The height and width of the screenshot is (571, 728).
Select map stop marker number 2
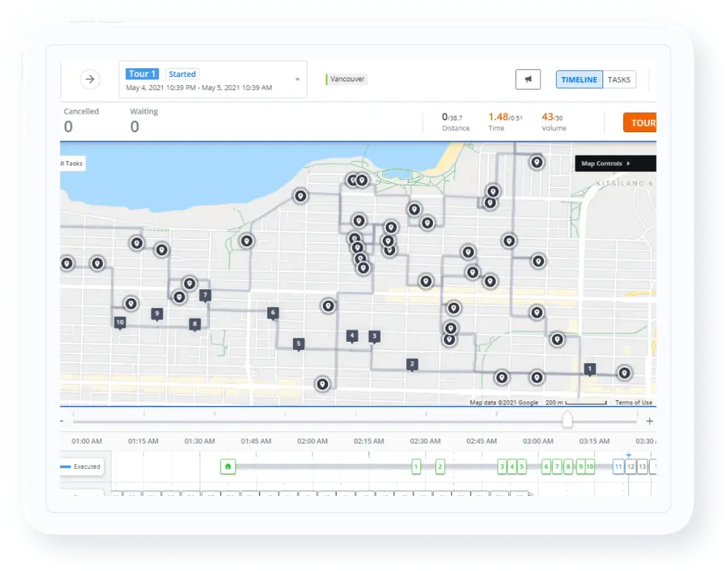[x=412, y=364]
